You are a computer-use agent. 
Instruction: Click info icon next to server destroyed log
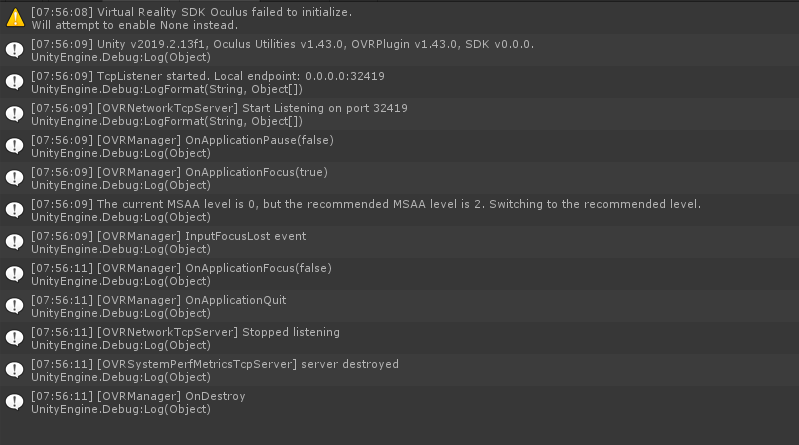click(14, 370)
